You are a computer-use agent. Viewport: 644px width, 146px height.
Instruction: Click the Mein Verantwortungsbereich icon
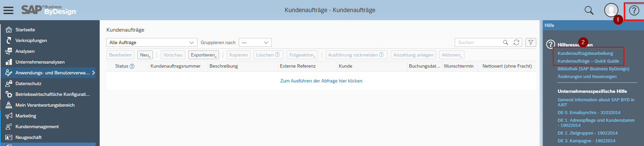point(9,105)
